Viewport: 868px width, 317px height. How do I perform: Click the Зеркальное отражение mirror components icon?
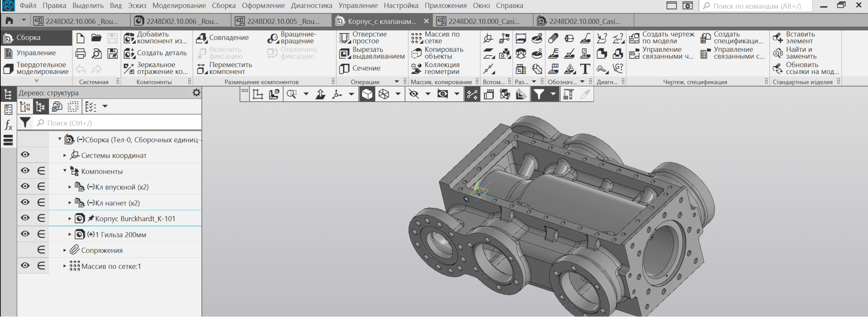pyautogui.click(x=129, y=68)
